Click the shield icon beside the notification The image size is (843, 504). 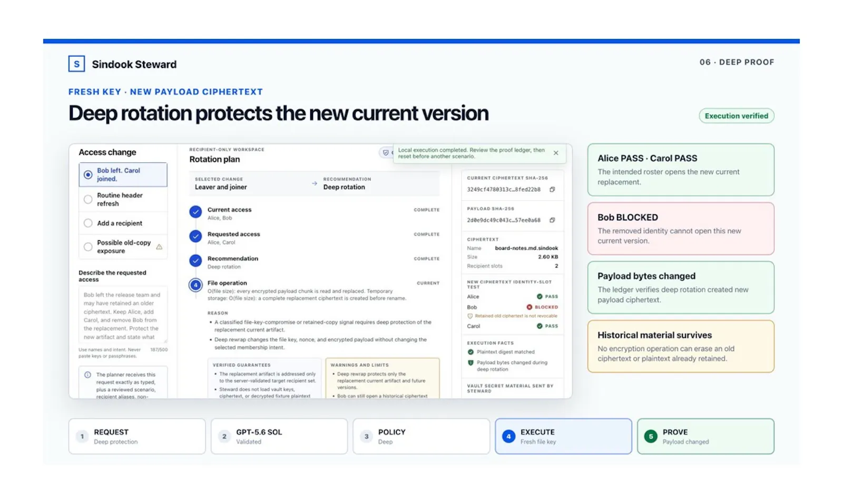pos(386,153)
